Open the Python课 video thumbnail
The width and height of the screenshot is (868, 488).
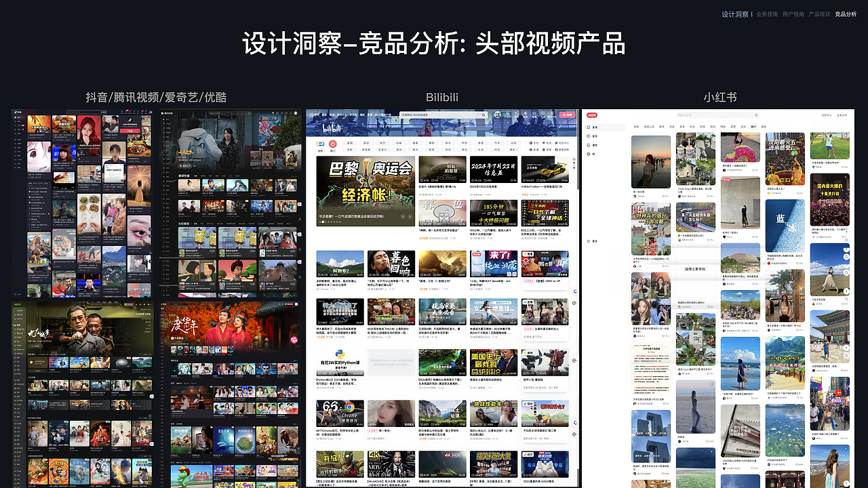(340, 363)
